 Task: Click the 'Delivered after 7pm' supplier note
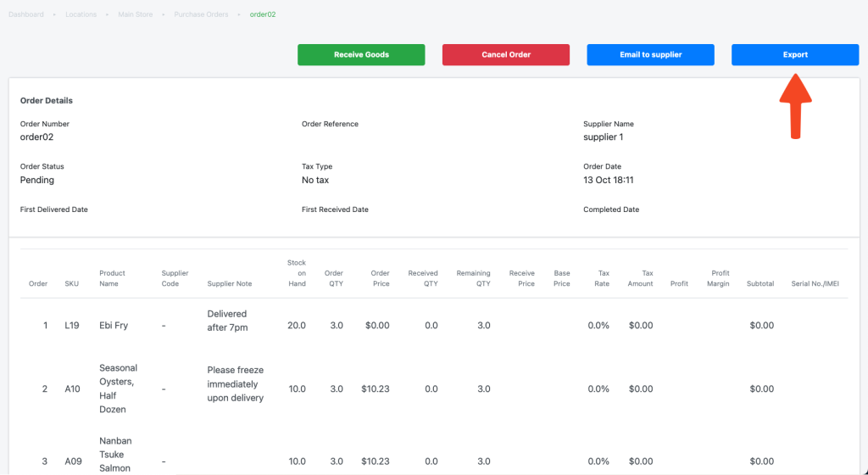(227, 320)
